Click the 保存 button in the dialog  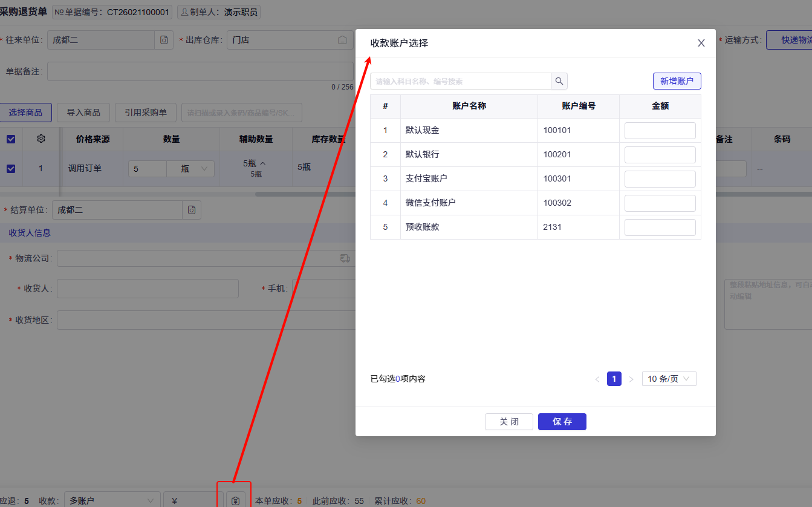[x=562, y=422]
